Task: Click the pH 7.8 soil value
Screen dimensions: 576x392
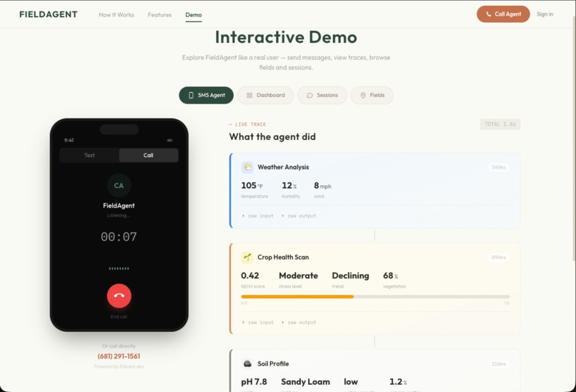Action: [x=254, y=382]
